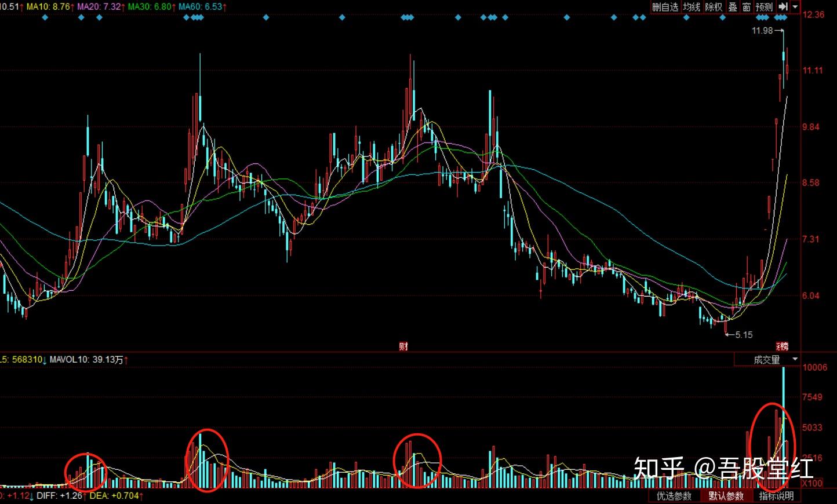Screen dimensions: 837x504
Task: Click the 窗 multi-window icon
Action: 747,7
